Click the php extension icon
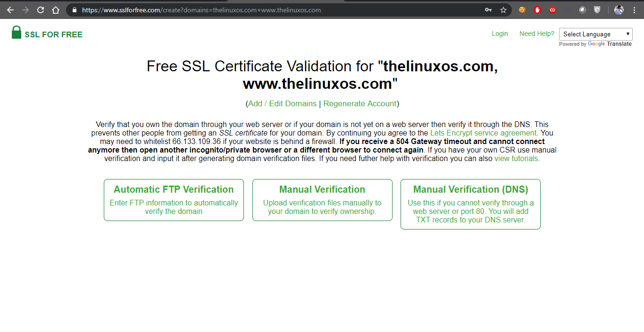Viewport: 644px width, 332px height. [x=567, y=9]
